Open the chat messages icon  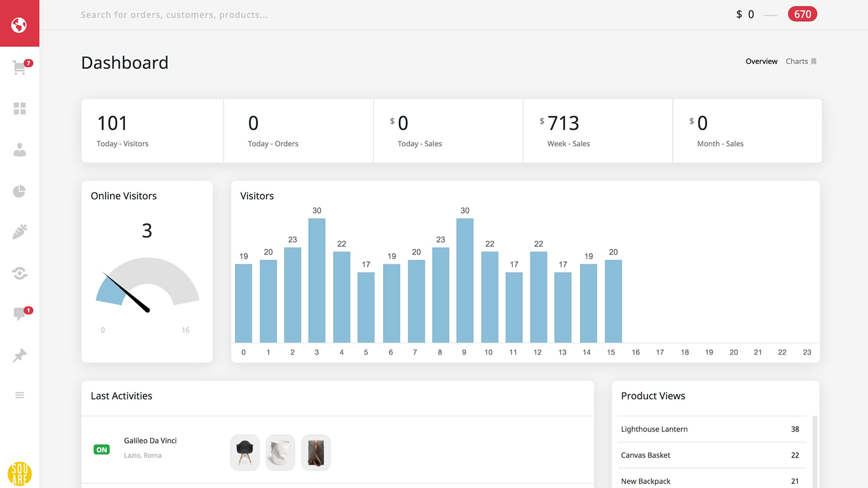[20, 314]
